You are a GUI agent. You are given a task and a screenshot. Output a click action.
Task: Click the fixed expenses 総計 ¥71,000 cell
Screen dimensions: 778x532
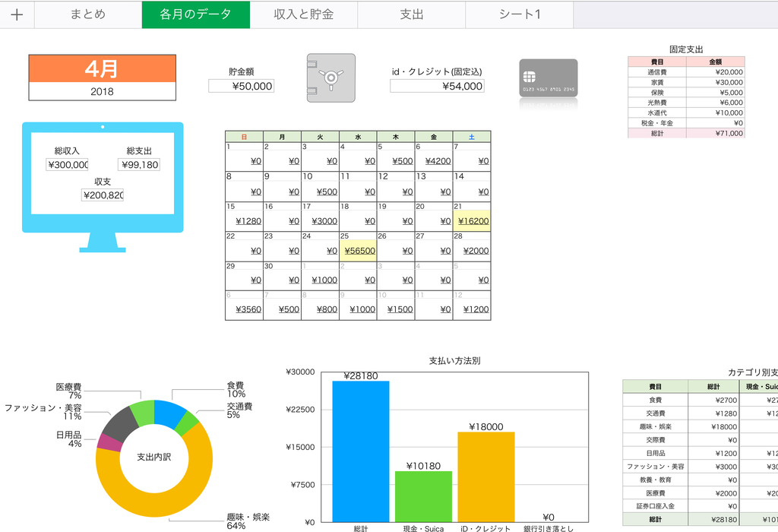pos(716,133)
